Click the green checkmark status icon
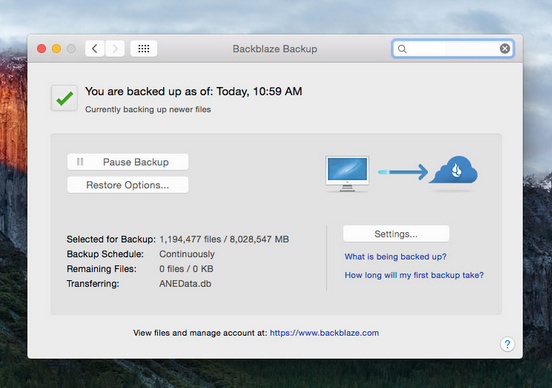 click(64, 98)
